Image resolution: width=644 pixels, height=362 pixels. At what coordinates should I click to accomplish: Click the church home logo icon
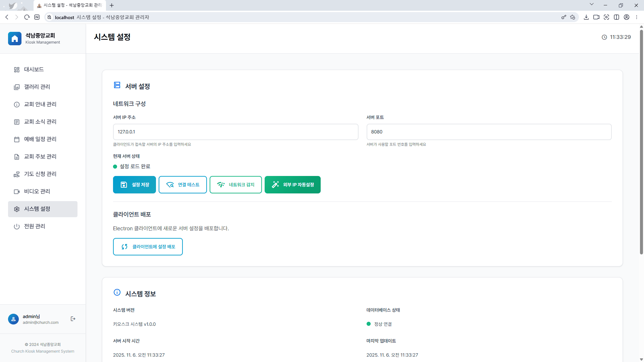[15, 39]
